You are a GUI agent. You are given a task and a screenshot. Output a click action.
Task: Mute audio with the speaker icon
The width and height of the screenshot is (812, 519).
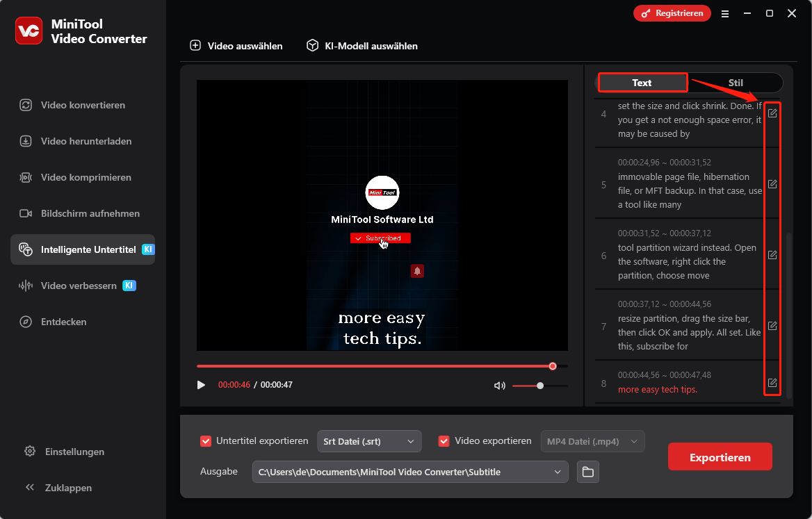coord(499,386)
